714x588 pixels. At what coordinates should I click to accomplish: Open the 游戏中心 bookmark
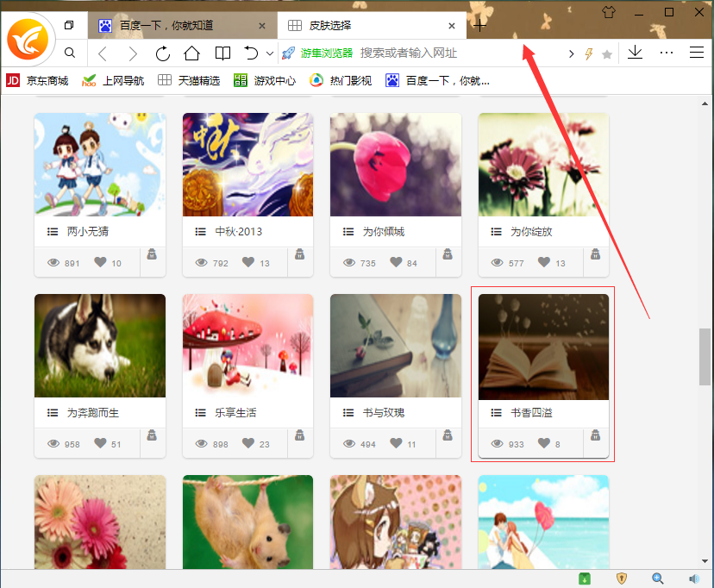coord(265,81)
